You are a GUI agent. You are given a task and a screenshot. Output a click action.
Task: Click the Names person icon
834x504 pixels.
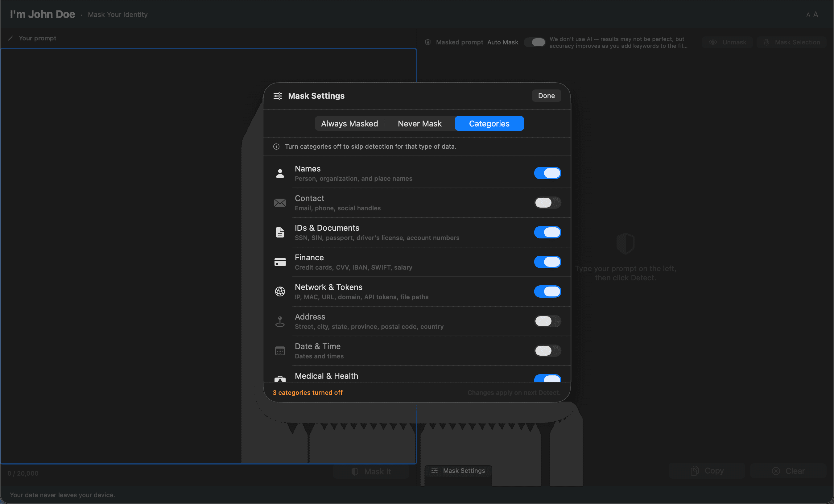coord(280,173)
